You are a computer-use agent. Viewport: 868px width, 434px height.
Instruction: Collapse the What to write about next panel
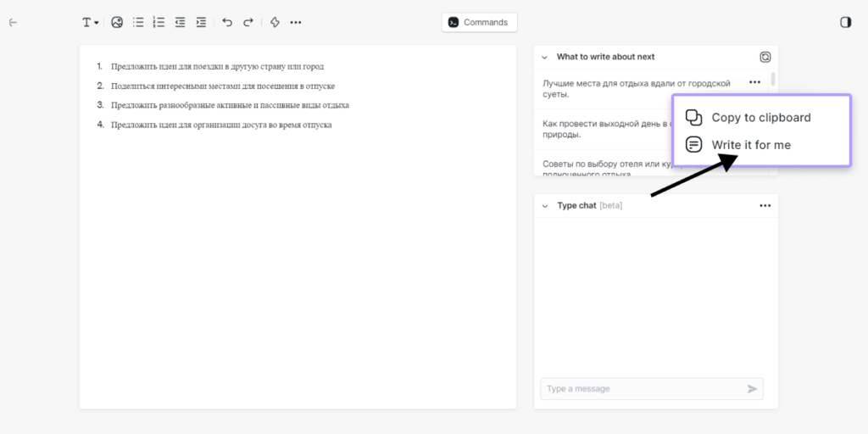click(x=544, y=57)
